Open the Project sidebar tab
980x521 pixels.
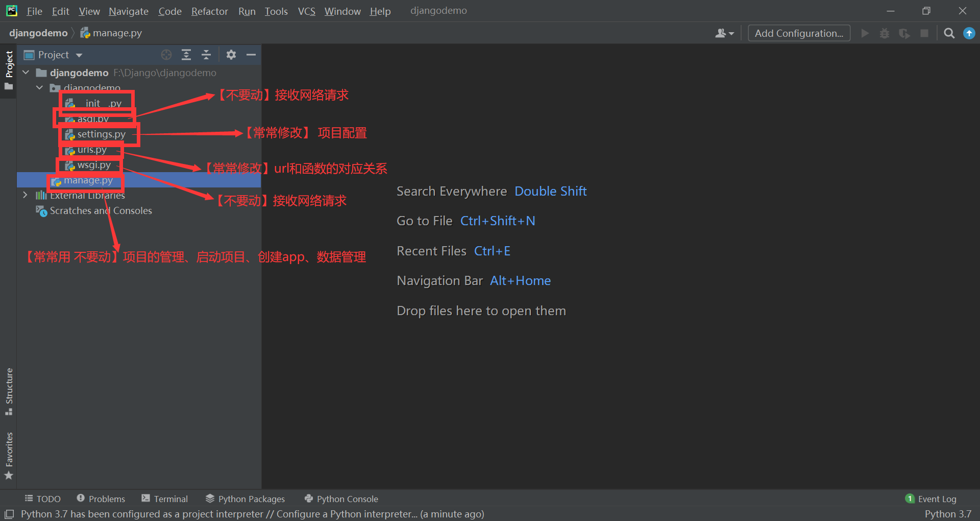point(9,70)
